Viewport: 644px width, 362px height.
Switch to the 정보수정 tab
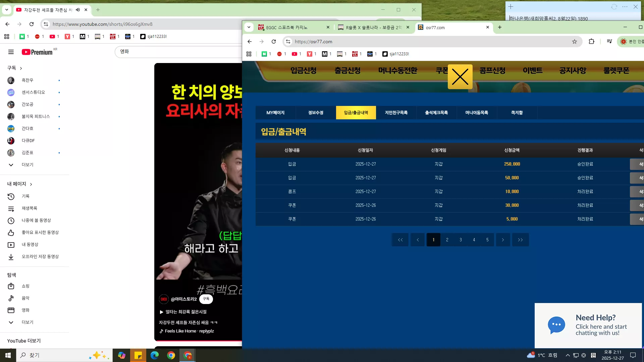[316, 113]
